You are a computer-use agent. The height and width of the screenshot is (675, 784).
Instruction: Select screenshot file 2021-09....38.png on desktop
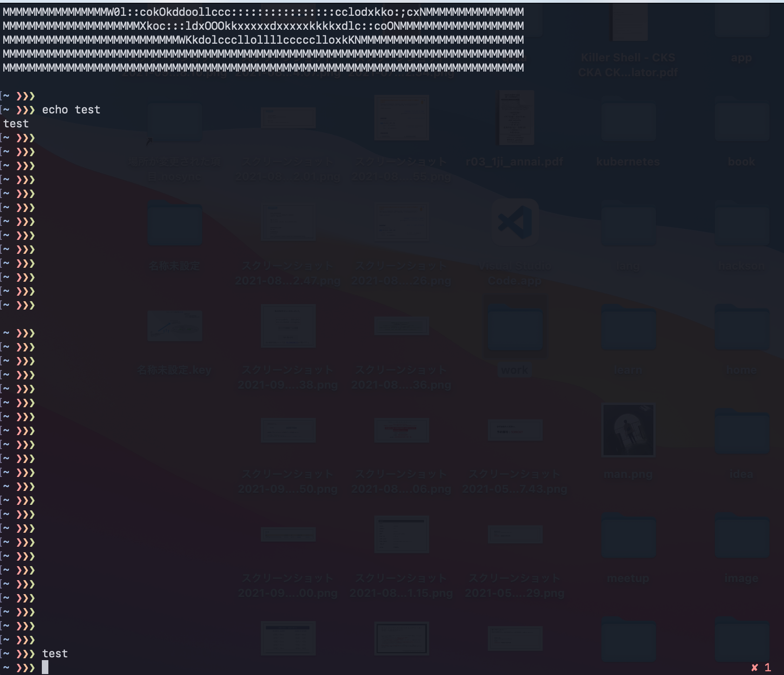click(288, 326)
